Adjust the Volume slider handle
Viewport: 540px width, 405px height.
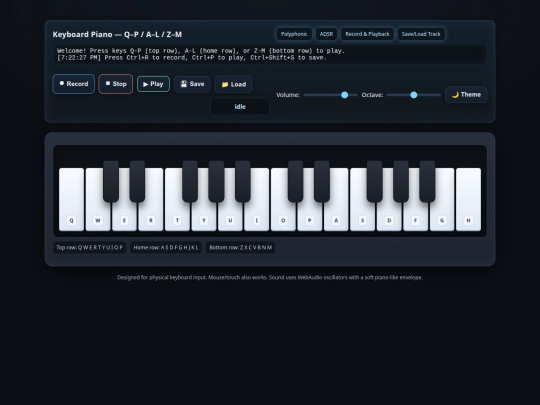(x=344, y=95)
